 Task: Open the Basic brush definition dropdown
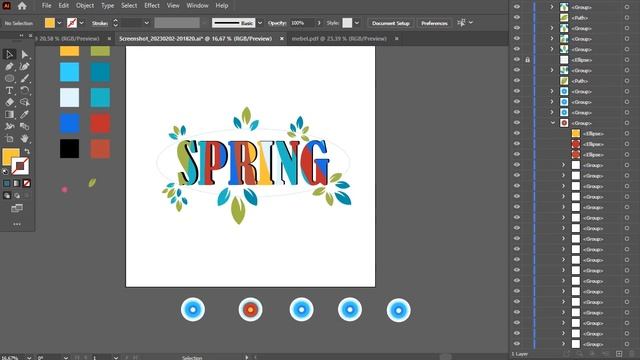coord(260,23)
